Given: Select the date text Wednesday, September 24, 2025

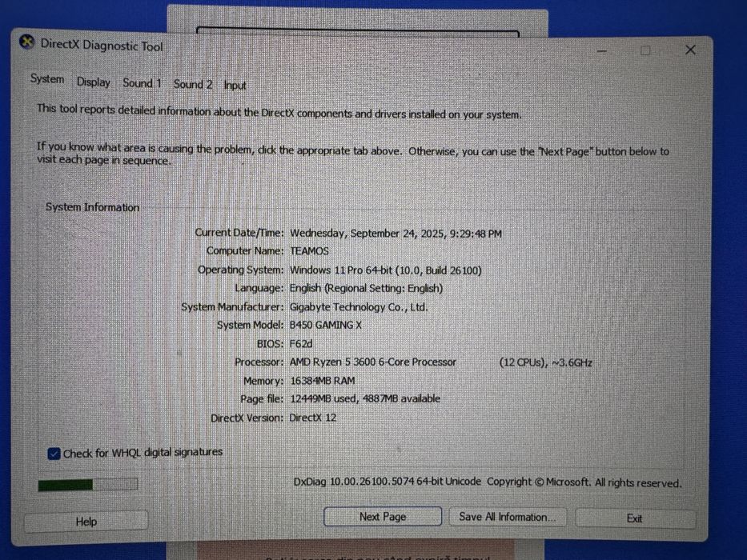Looking at the screenshot, I should pos(367,234).
